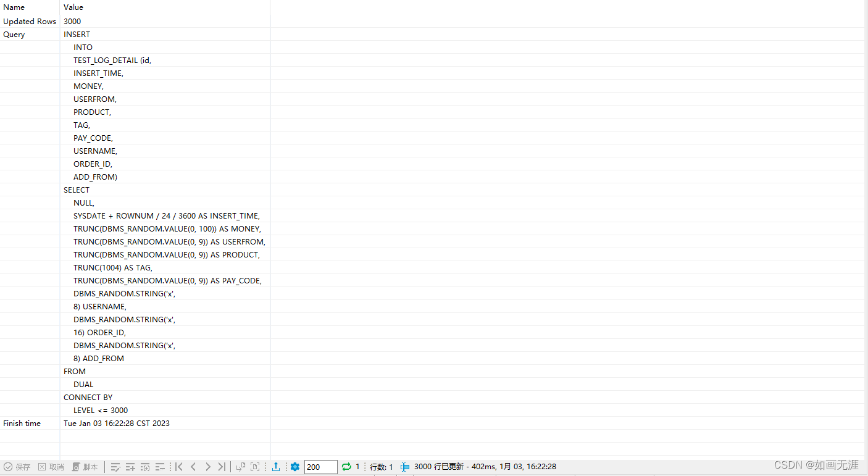This screenshot has width=868, height=476.
Task: Click the navigate link icon after last-row
Action: 241,467
